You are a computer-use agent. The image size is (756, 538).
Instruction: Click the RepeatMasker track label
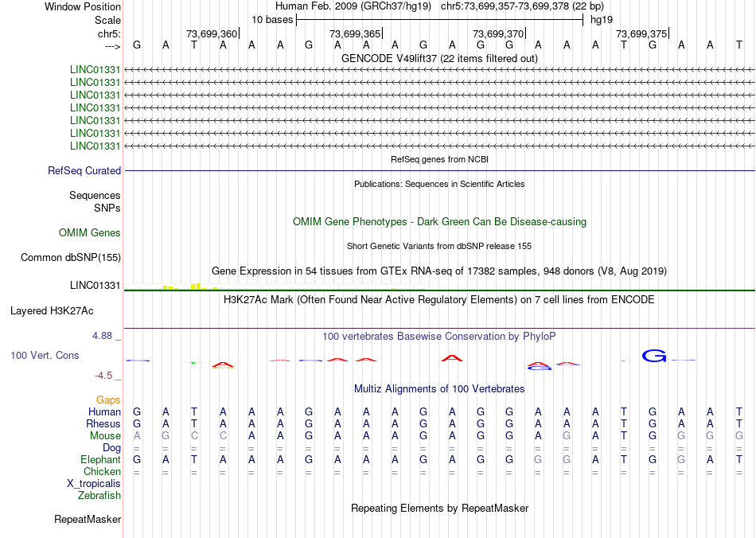(88, 519)
